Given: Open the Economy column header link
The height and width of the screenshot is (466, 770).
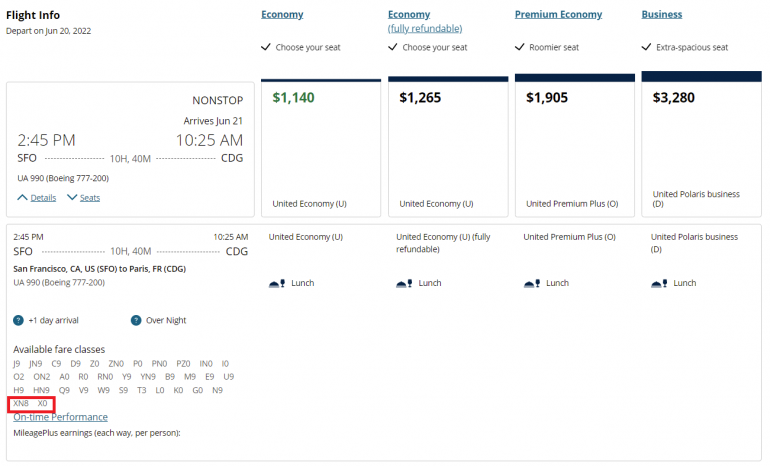Looking at the screenshot, I should (282, 15).
